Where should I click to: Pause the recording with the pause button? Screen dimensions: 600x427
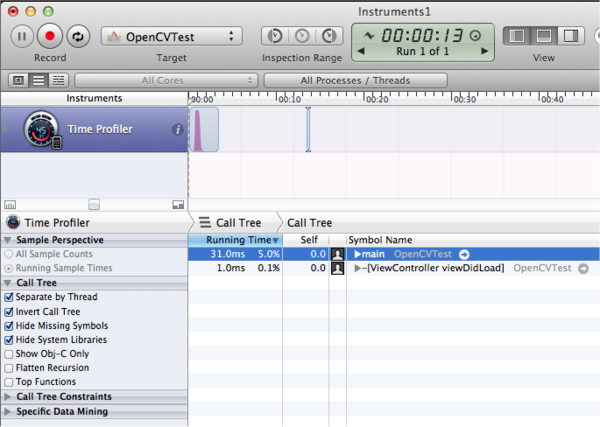coord(22,36)
